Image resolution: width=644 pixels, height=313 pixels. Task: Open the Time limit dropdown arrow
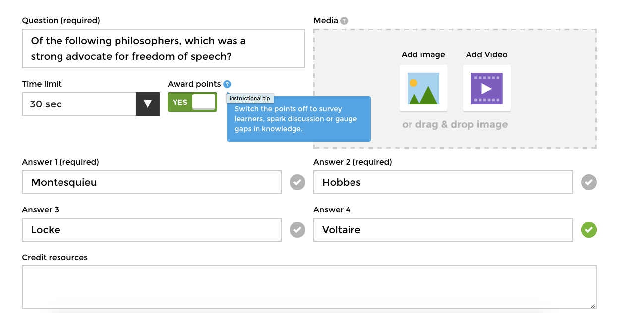click(x=147, y=104)
